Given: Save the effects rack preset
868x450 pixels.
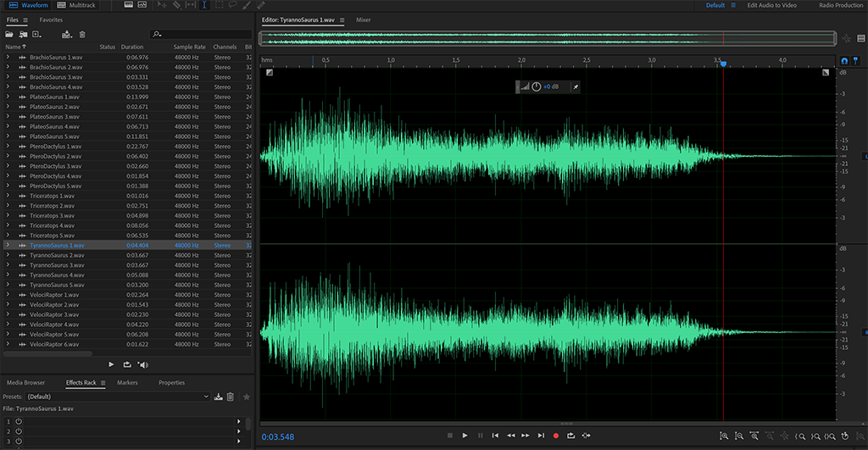Looking at the screenshot, I should point(218,397).
